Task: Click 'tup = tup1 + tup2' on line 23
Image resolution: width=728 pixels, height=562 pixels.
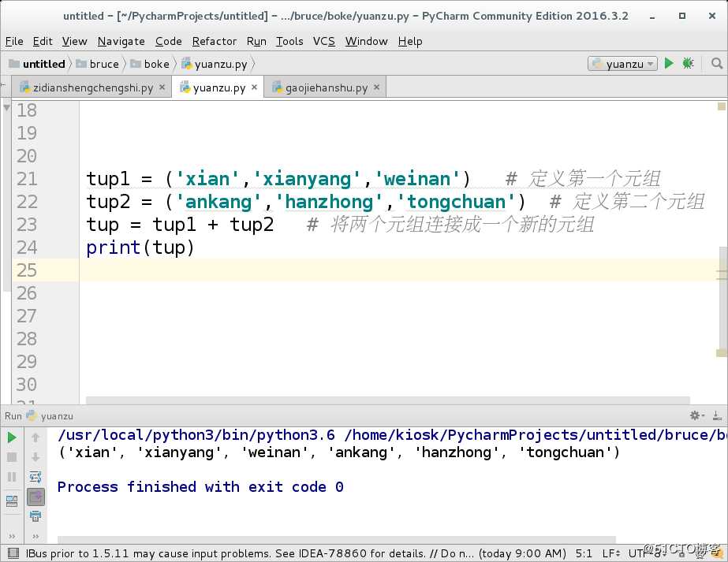Action: [180, 225]
